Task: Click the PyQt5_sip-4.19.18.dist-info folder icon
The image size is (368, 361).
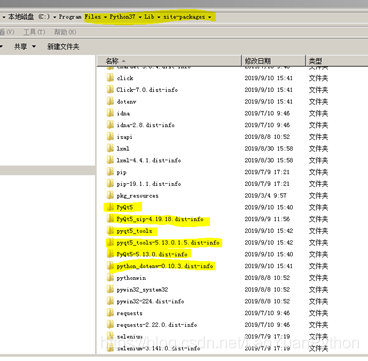Action: (x=110, y=219)
